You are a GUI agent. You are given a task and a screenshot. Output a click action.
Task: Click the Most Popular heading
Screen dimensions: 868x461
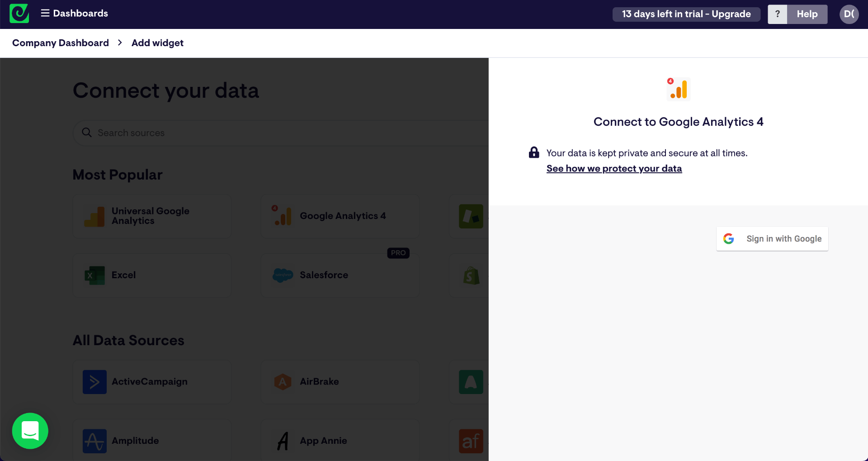(118, 175)
